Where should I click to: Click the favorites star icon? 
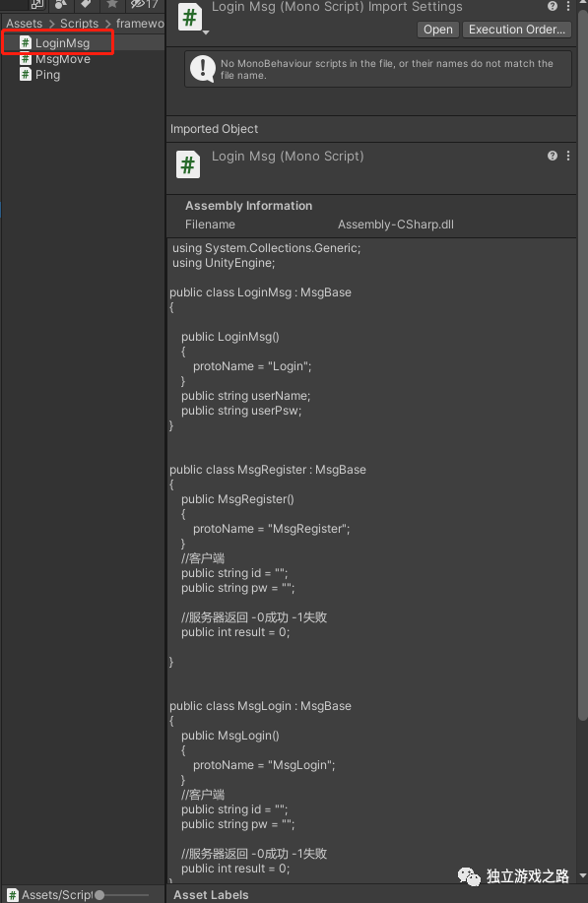click(x=112, y=5)
